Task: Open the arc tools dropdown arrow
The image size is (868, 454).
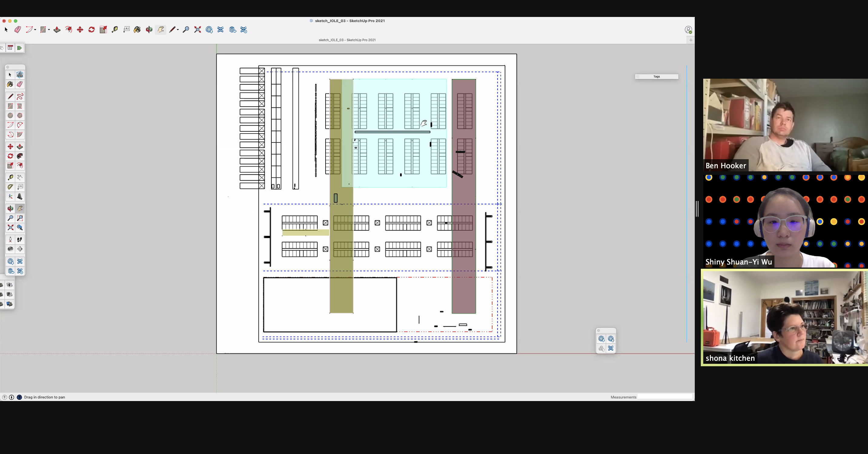Action: 35,30
